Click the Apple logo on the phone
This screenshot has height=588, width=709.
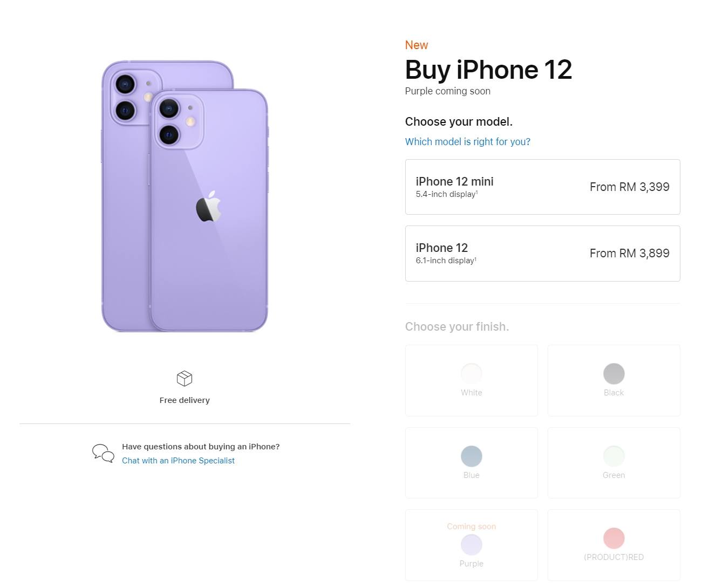209,207
